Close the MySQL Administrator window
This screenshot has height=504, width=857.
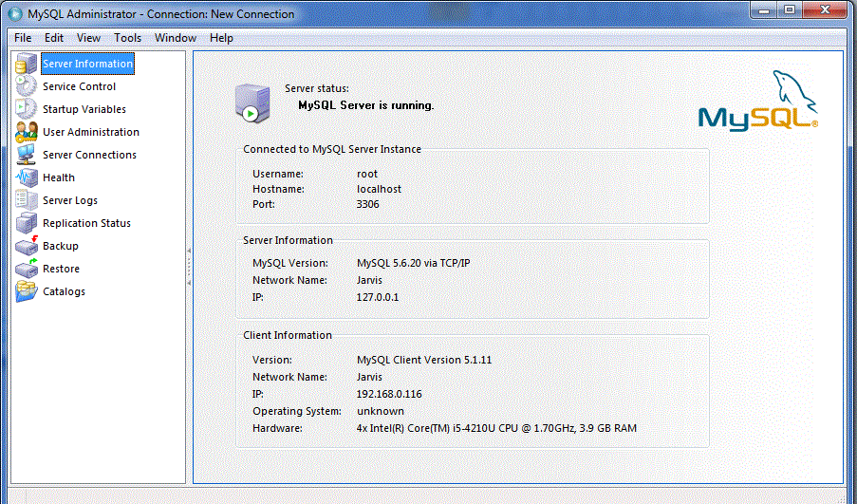pos(826,10)
